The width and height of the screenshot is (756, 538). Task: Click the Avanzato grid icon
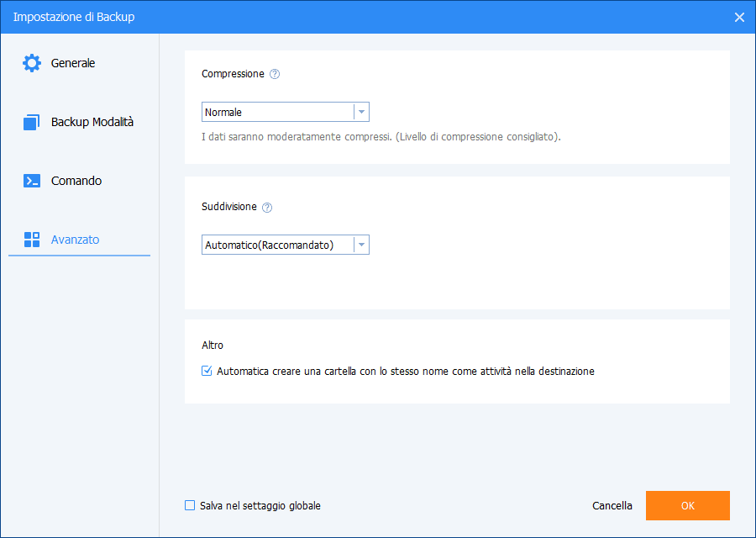(32, 240)
